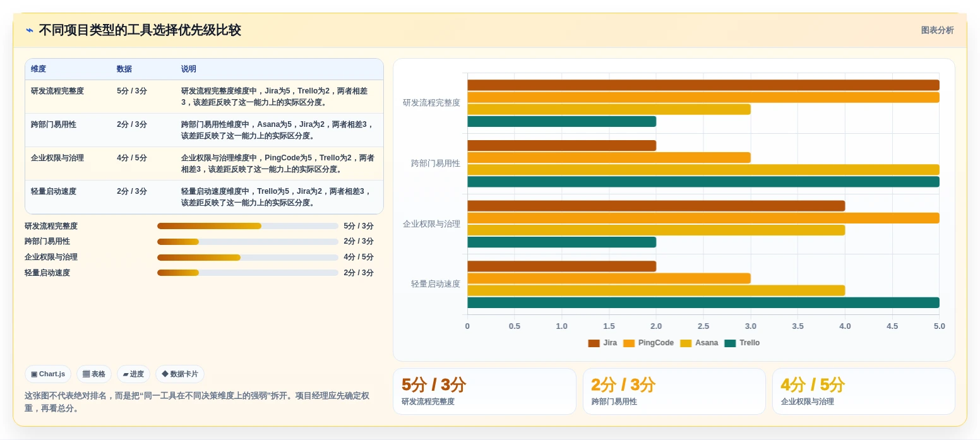Select the Chart.js tag chip

pyautogui.click(x=48, y=374)
